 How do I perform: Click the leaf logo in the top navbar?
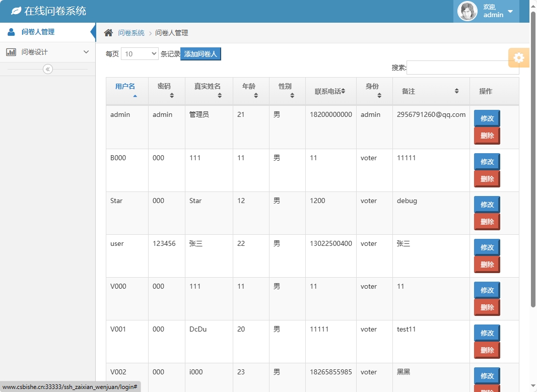[16, 10]
